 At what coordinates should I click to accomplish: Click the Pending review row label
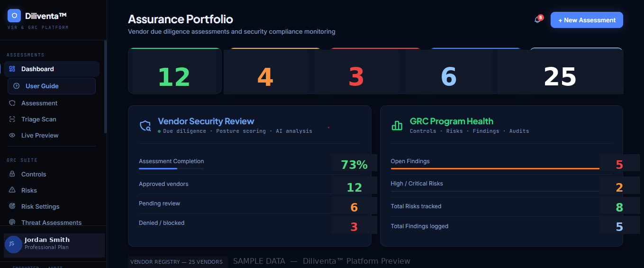(159, 203)
